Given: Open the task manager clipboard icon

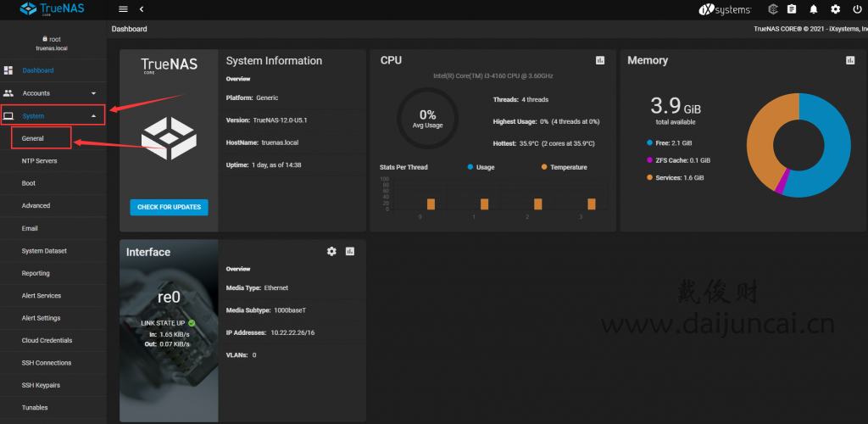Looking at the screenshot, I should coord(793,9).
